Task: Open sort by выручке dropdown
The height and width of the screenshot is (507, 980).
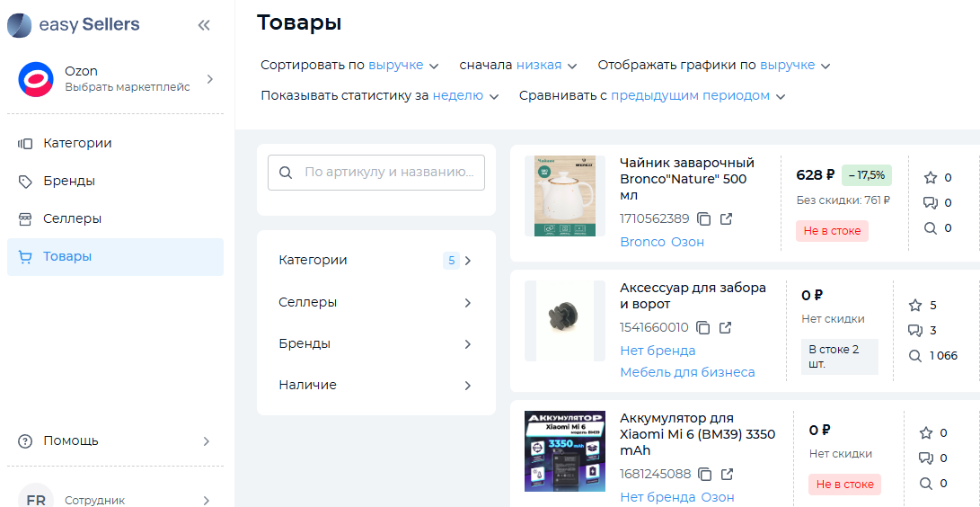Action: pos(403,66)
